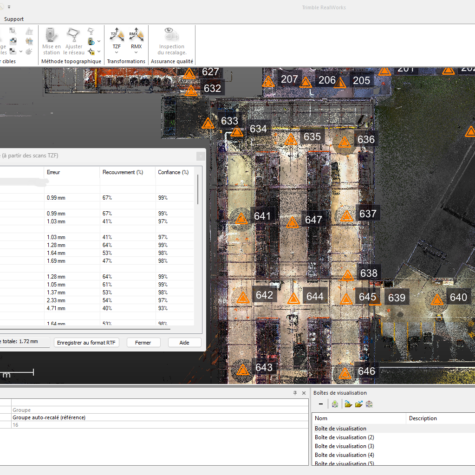This screenshot has height=475, width=475.
Task: Select station marker 207 triangle
Action: coord(268,82)
